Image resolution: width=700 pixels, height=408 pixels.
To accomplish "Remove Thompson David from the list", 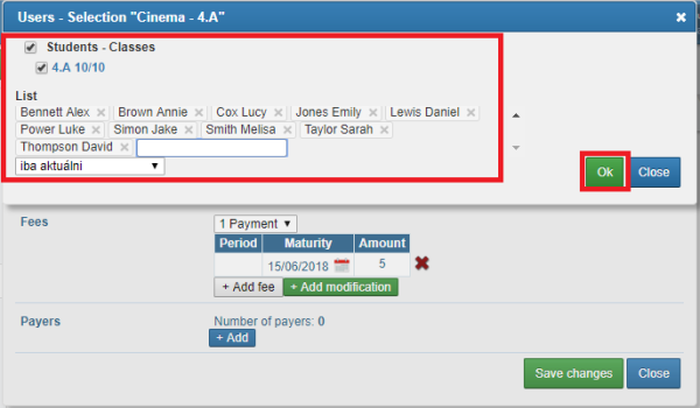I will [x=124, y=147].
